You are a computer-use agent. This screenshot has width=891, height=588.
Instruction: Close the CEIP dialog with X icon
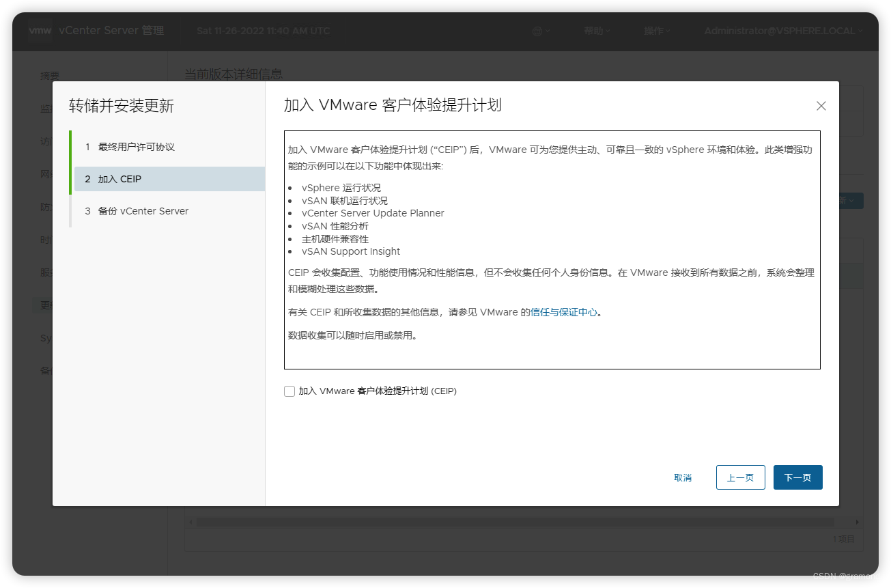(821, 106)
